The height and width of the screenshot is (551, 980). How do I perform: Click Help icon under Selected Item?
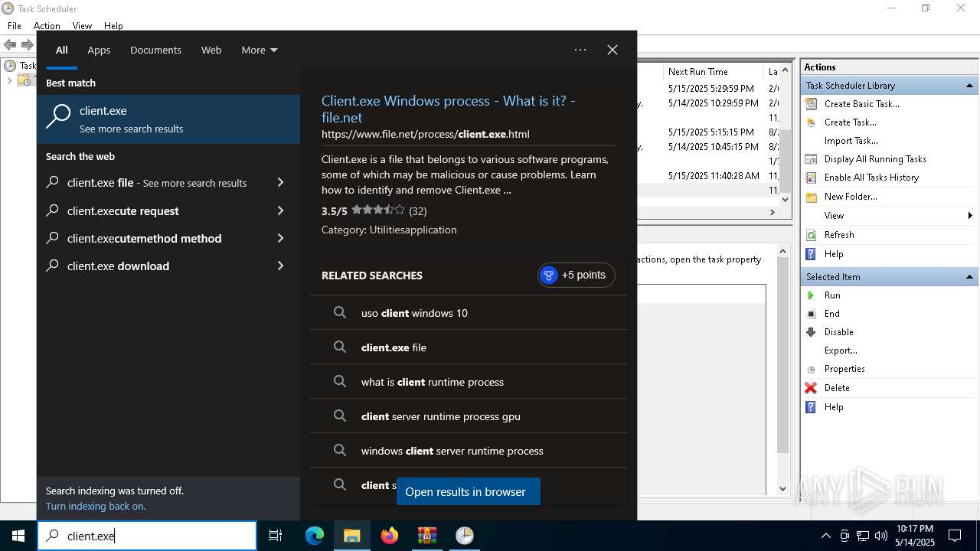coord(812,407)
